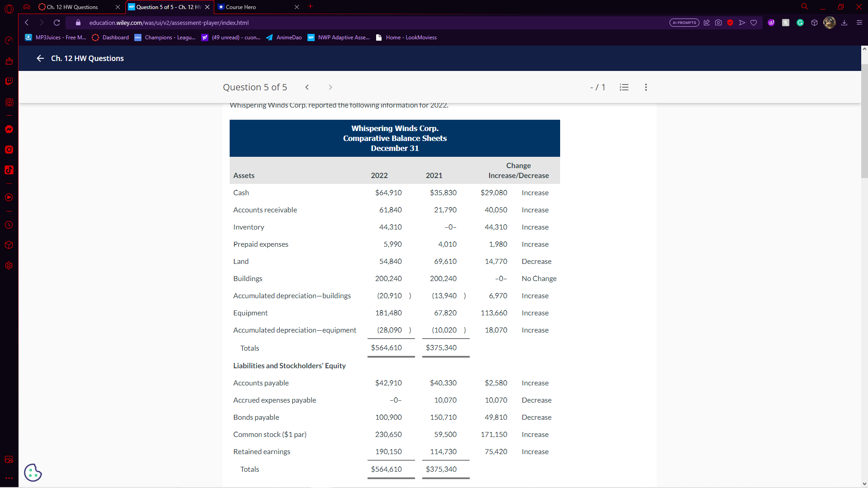
Task: Click the page vertical scrollbar
Action: click(864, 121)
